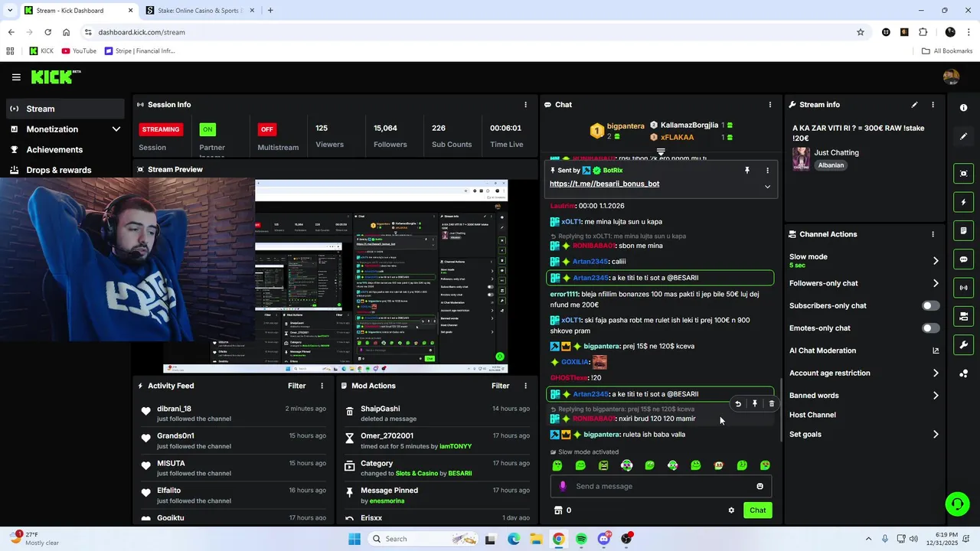Open Activity Feed Filter dropdown
The height and width of the screenshot is (551, 980).
pos(297,386)
